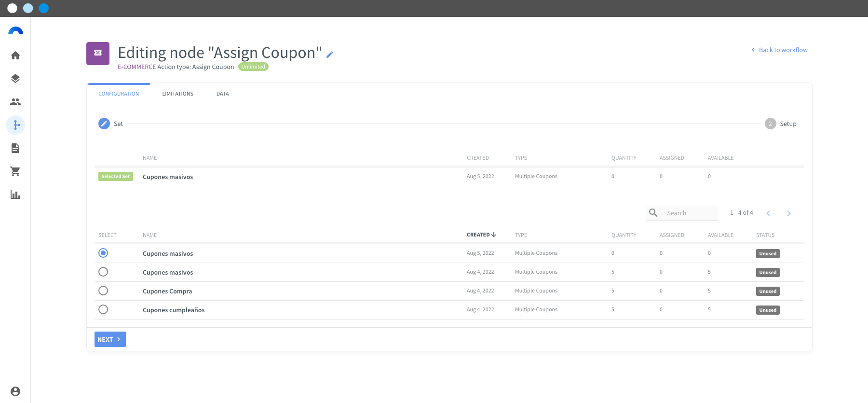Click the NEXT button
Image resolution: width=868 pixels, height=403 pixels.
110,339
